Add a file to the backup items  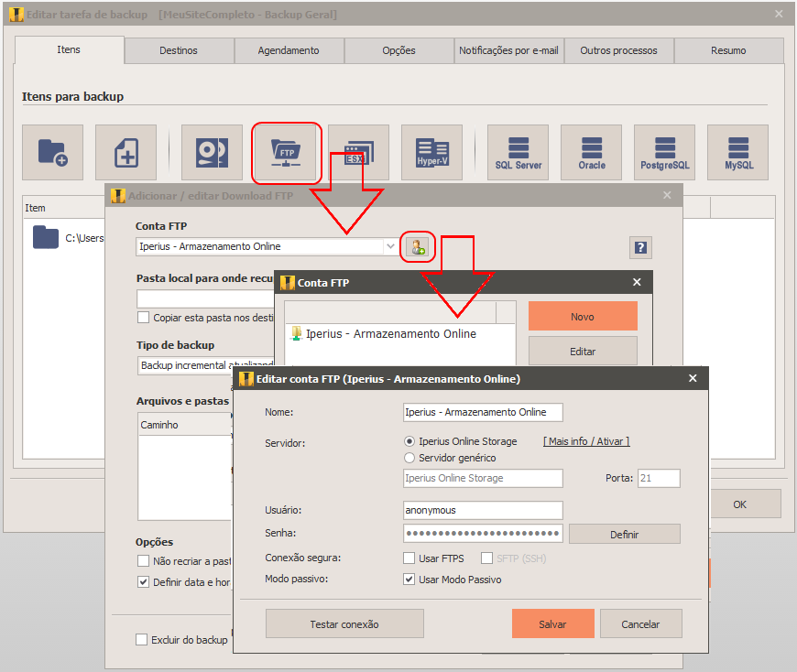click(126, 152)
